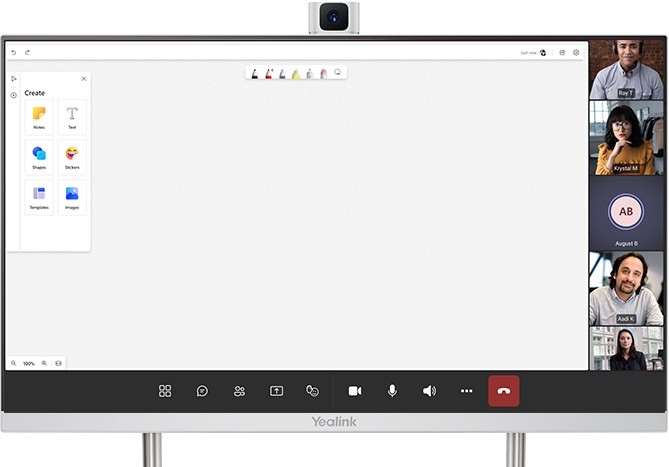Close the Create panel
This screenshot has width=669, height=467.
click(83, 79)
